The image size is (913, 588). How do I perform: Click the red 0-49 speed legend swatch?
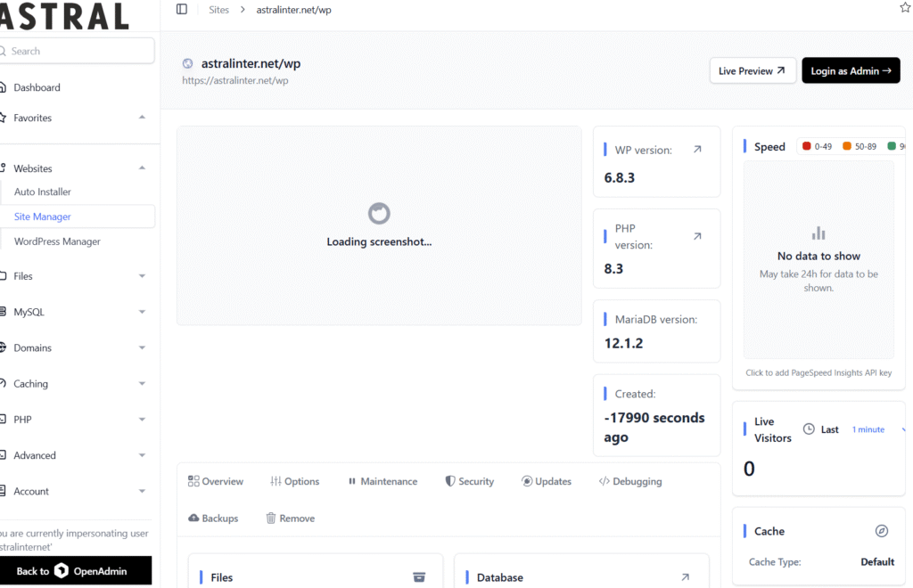point(806,146)
